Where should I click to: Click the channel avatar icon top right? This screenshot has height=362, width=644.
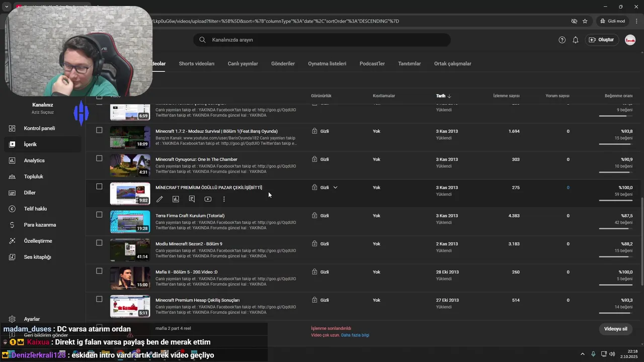[x=630, y=40]
